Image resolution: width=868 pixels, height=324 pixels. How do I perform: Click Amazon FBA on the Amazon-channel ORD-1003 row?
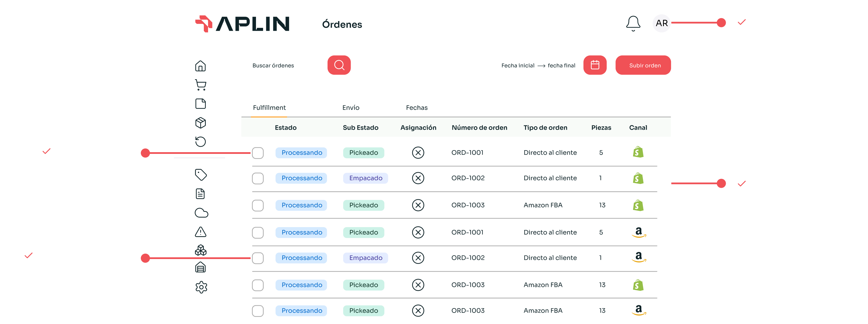click(x=542, y=311)
